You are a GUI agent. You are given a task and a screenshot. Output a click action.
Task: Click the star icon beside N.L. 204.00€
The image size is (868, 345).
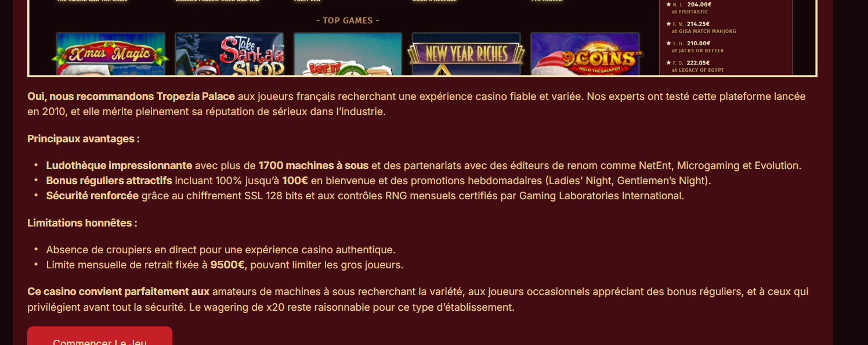tap(668, 4)
